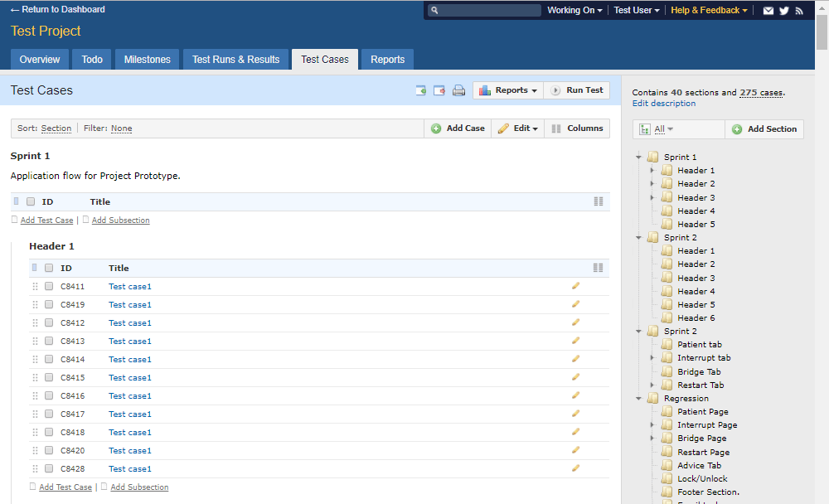Open the Twitter icon in top bar
The image size is (829, 504).
[x=784, y=11]
